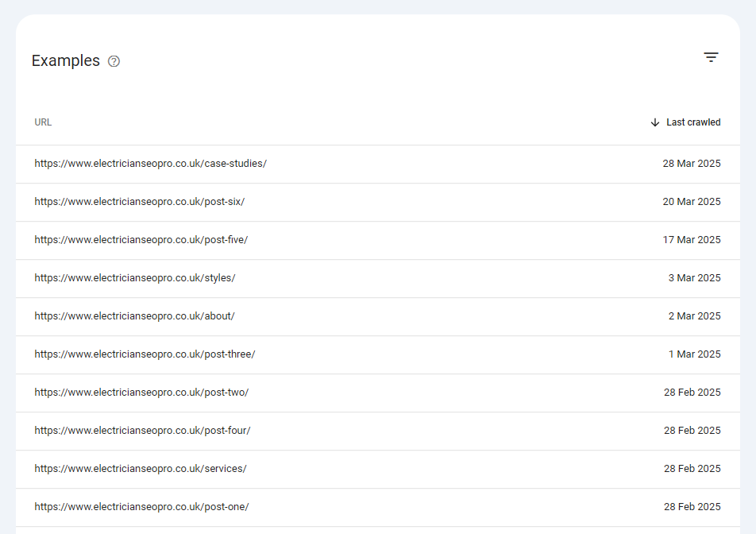Viewport: 756px width, 534px height.
Task: Click the crawl date for post-two
Action: pyautogui.click(x=692, y=393)
